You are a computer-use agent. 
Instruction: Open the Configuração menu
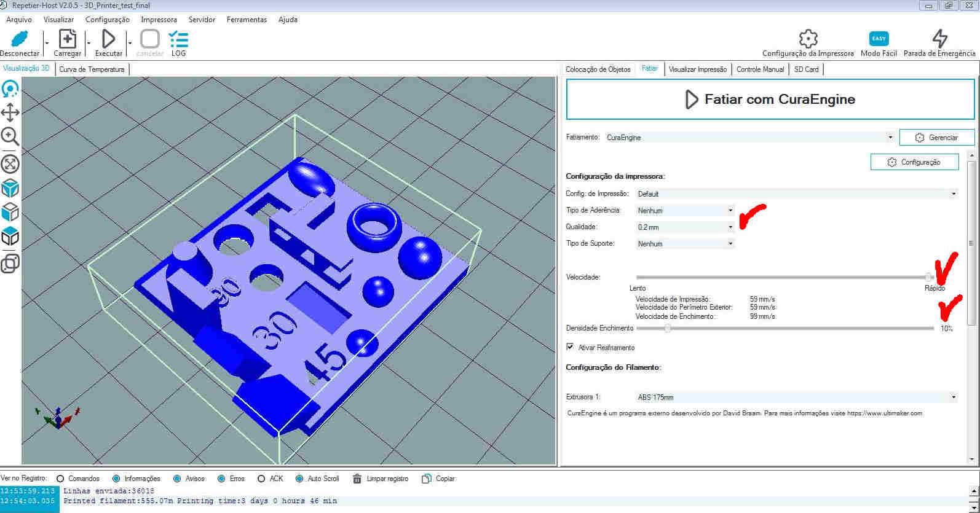click(108, 20)
